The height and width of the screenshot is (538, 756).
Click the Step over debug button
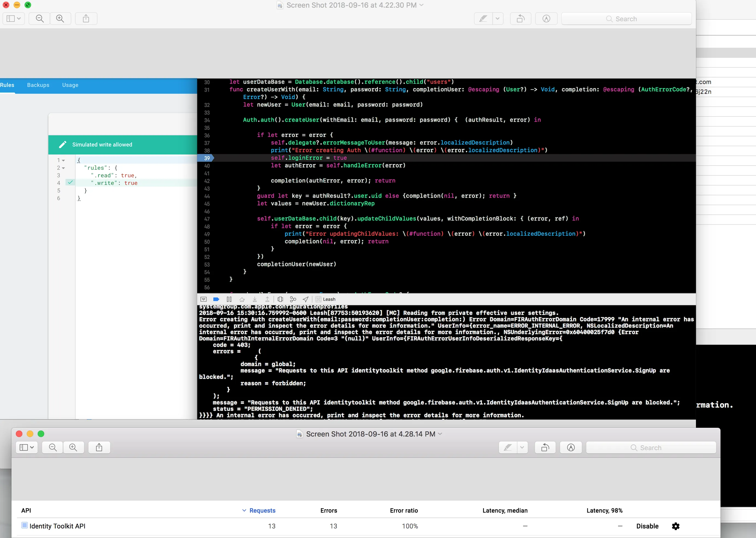coord(242,299)
